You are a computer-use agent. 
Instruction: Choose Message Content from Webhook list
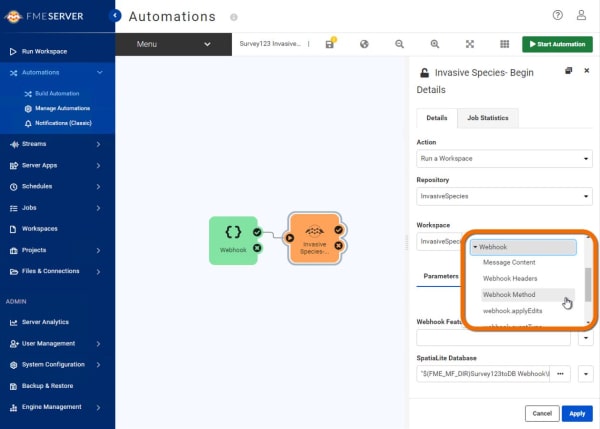[509, 263]
